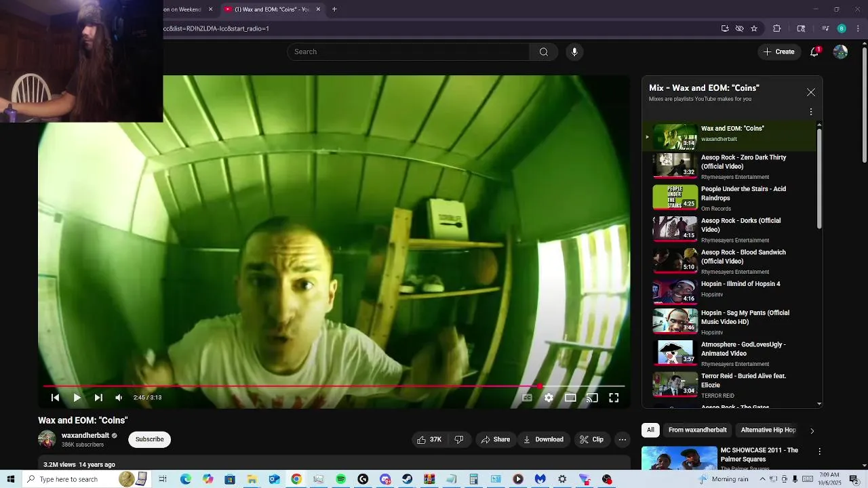Viewport: 868px width, 488px height.
Task: Click the Create button
Action: tap(779, 52)
